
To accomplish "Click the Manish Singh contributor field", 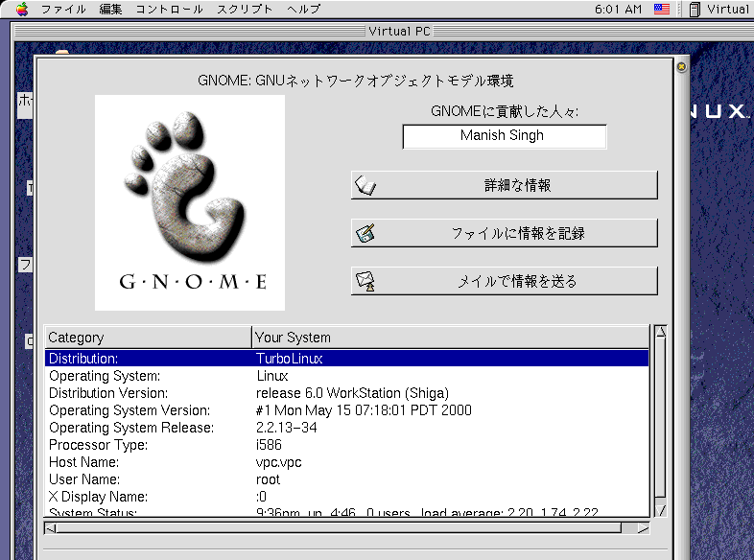I will coord(505,136).
